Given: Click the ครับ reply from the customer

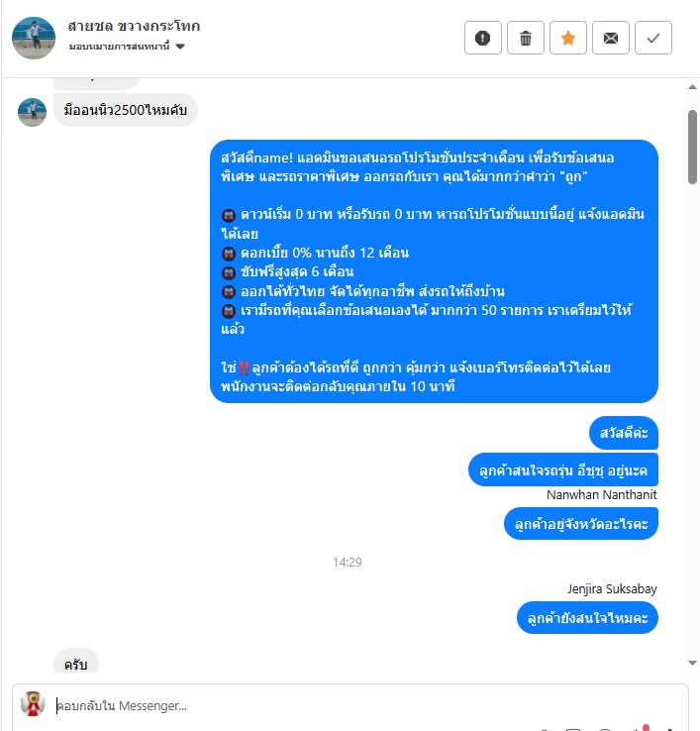Looking at the screenshot, I should click(76, 662).
